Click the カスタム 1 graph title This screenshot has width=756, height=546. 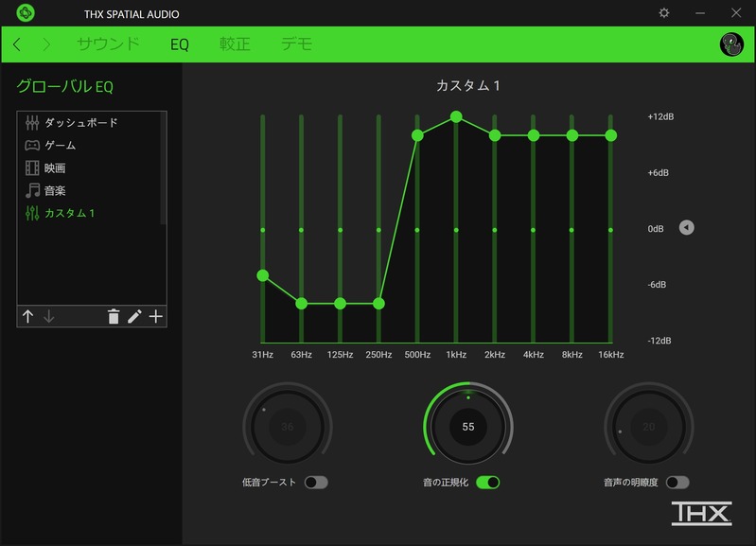point(468,86)
